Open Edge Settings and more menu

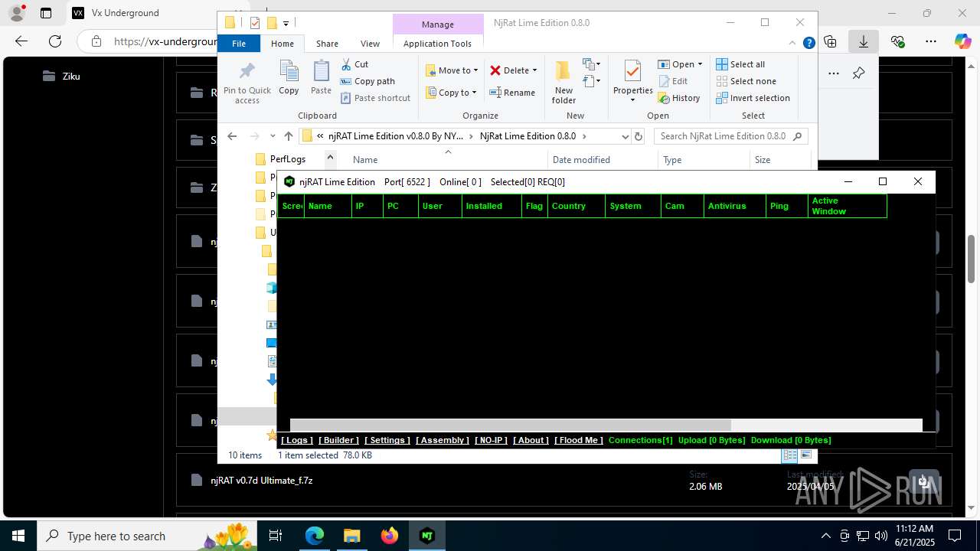(x=930, y=41)
